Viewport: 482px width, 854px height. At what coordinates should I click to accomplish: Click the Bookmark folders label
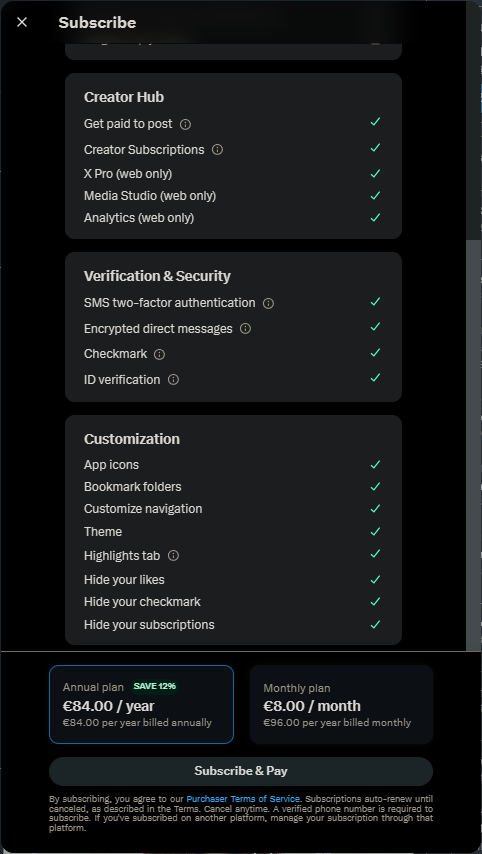(132, 486)
